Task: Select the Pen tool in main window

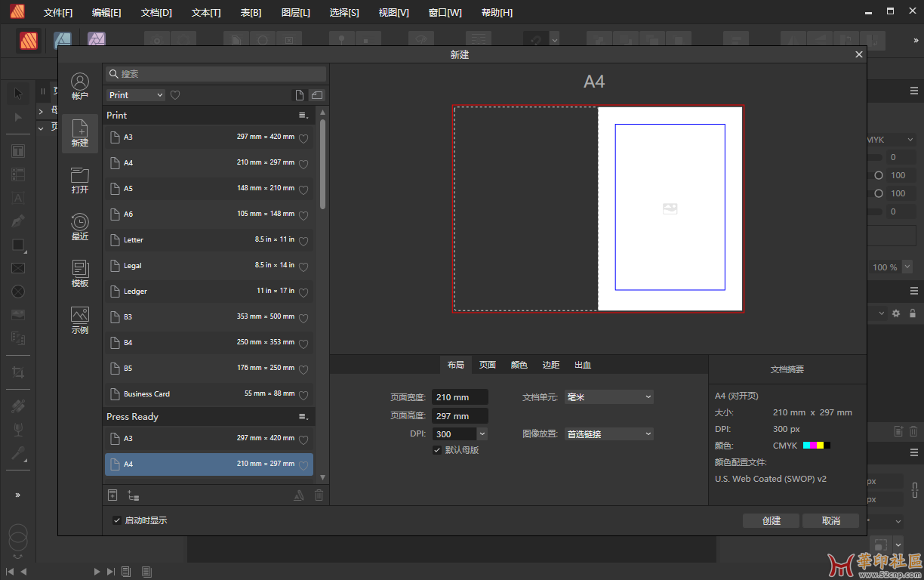Action: tap(18, 221)
